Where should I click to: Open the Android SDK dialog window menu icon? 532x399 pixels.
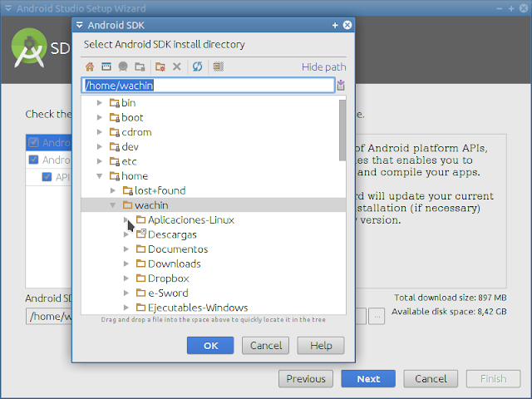tap(80, 25)
